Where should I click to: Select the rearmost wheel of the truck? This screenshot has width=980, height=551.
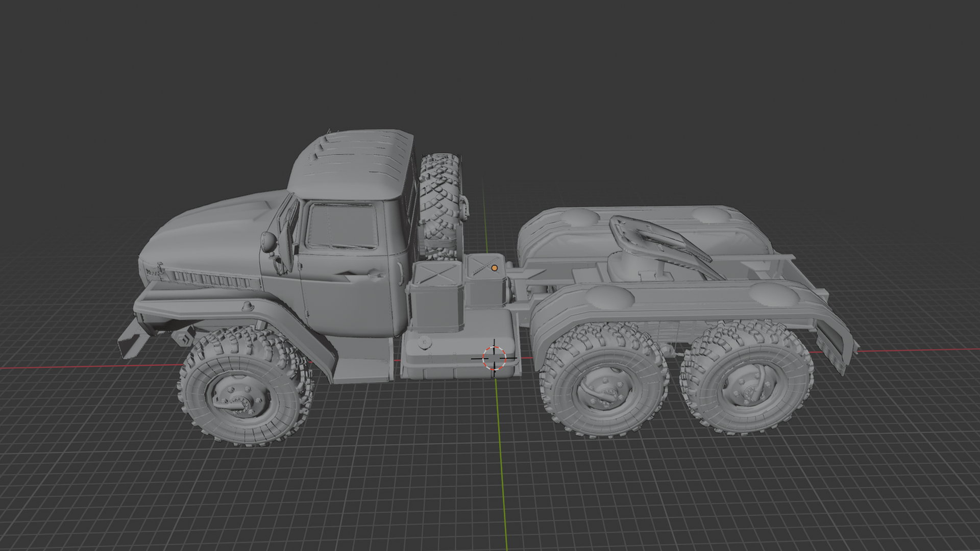tap(747, 377)
